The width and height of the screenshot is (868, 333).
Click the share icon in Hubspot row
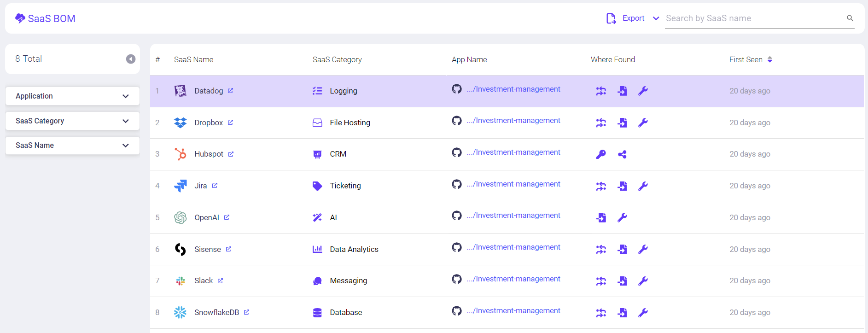[x=622, y=154]
